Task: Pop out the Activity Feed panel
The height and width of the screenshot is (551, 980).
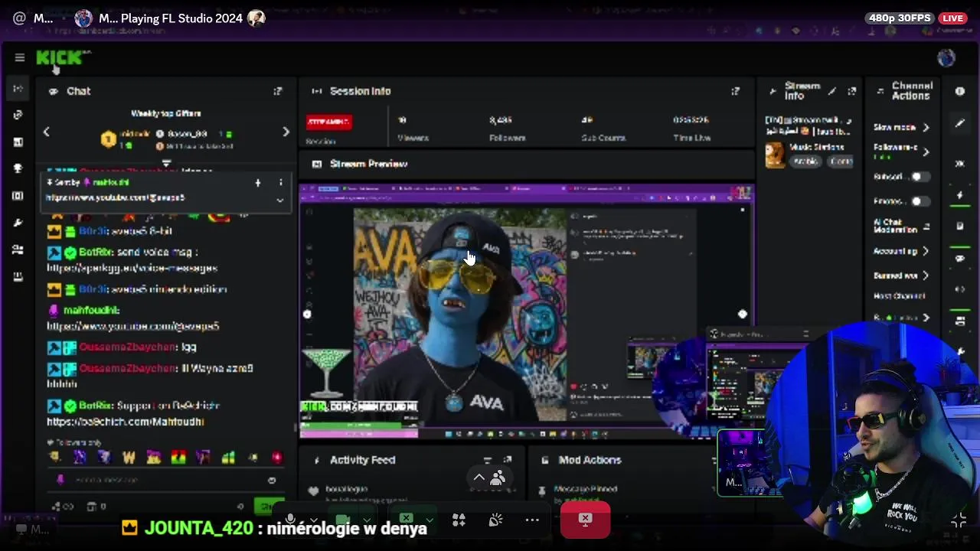Action: tap(508, 460)
